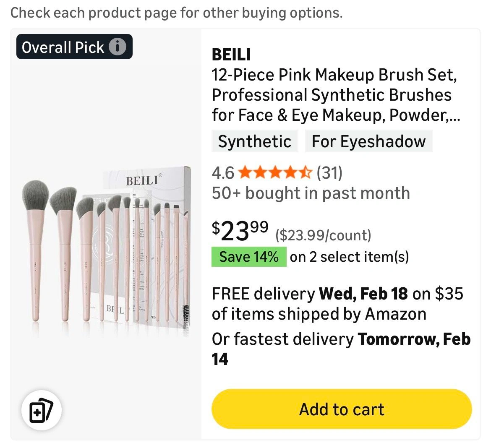Select the For Eyeshadow attribute tag

[368, 141]
